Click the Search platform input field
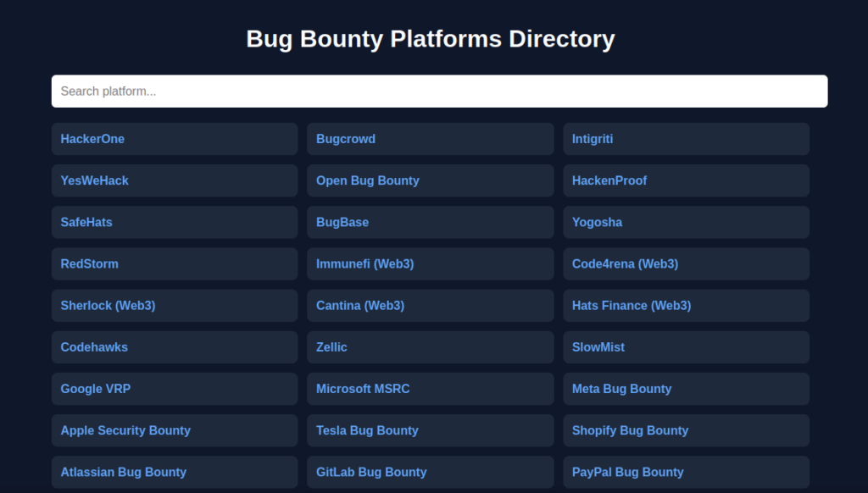The height and width of the screenshot is (493, 868). (439, 91)
